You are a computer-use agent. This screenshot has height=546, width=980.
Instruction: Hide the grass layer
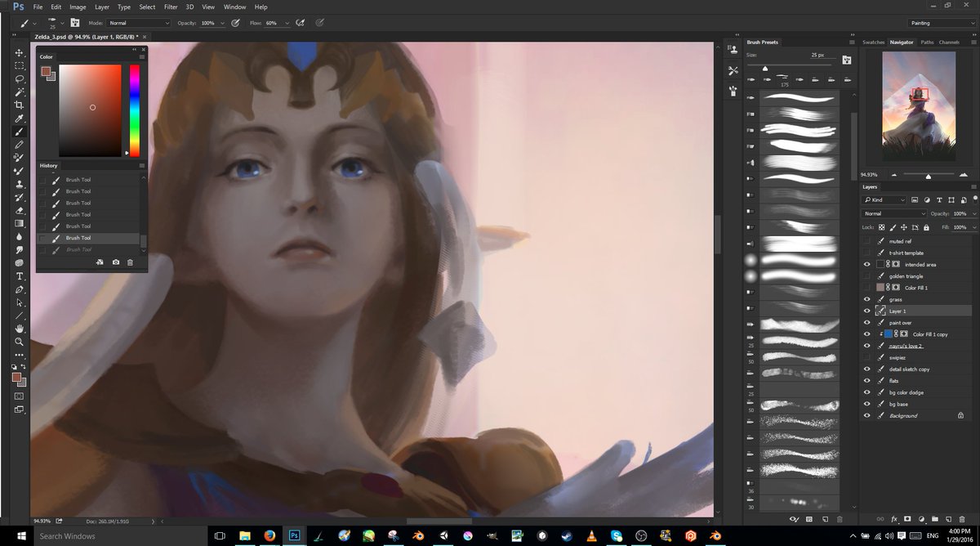tap(867, 299)
